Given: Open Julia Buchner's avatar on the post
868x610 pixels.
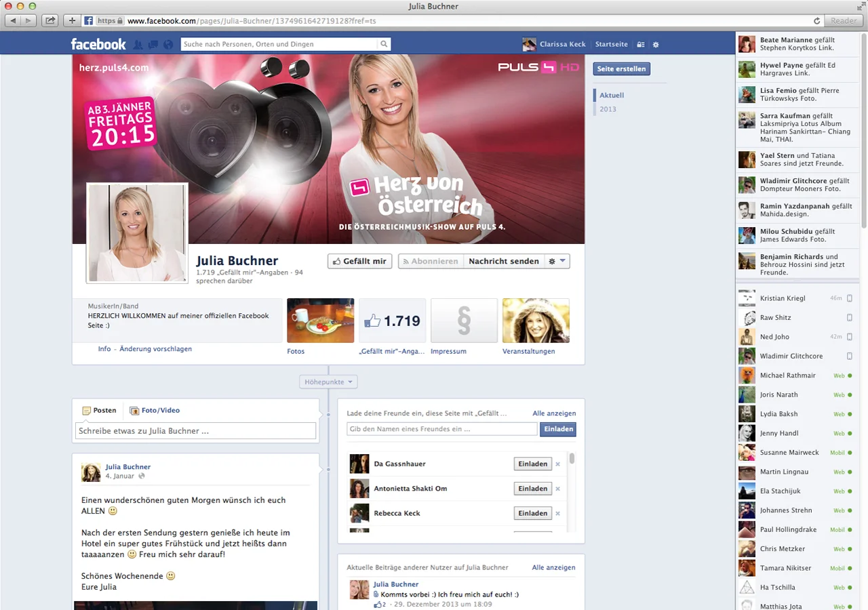Looking at the screenshot, I should click(x=91, y=472).
